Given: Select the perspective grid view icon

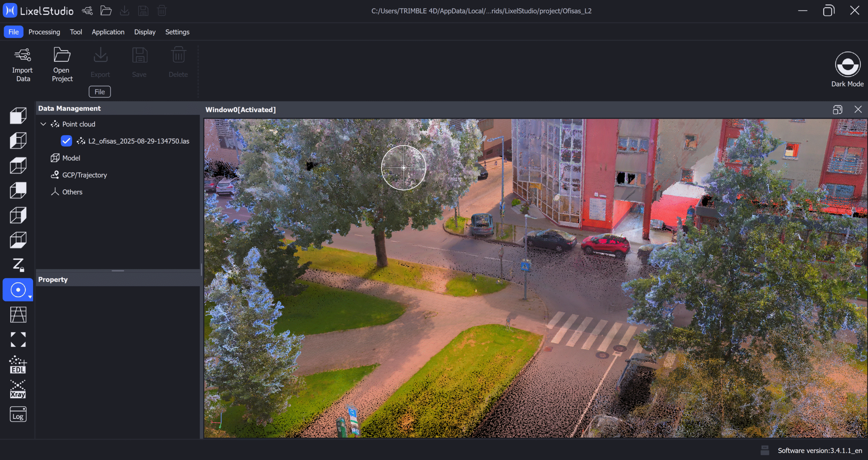Looking at the screenshot, I should tap(18, 315).
